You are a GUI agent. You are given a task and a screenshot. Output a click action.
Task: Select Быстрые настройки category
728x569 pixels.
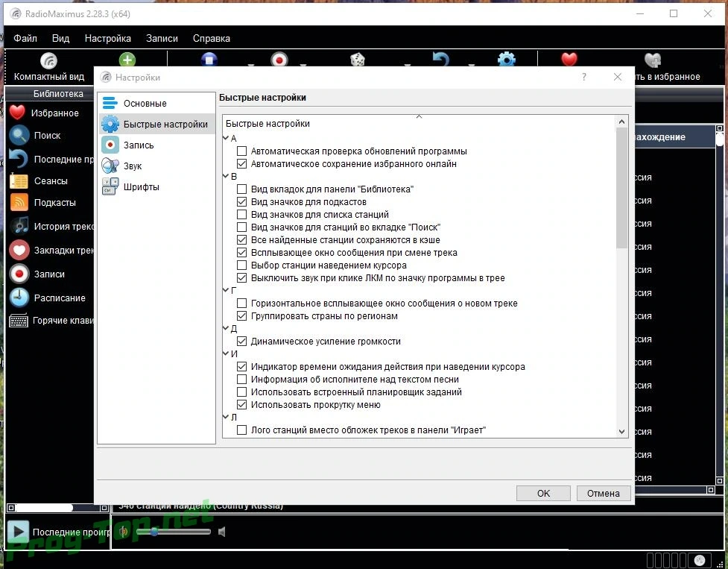(x=157, y=124)
